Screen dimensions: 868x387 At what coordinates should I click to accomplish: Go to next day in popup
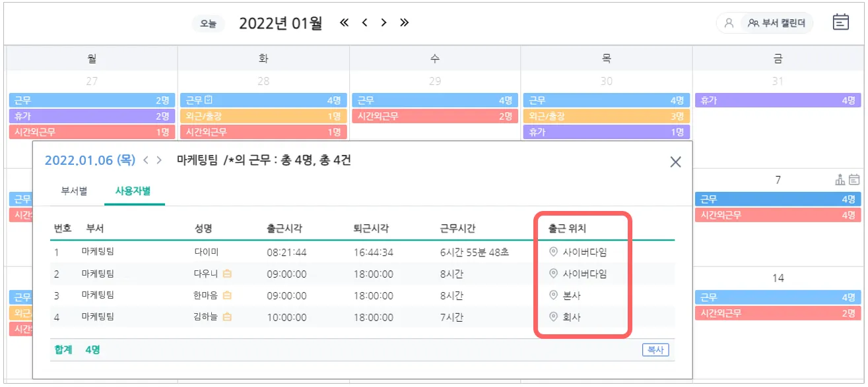(x=159, y=160)
